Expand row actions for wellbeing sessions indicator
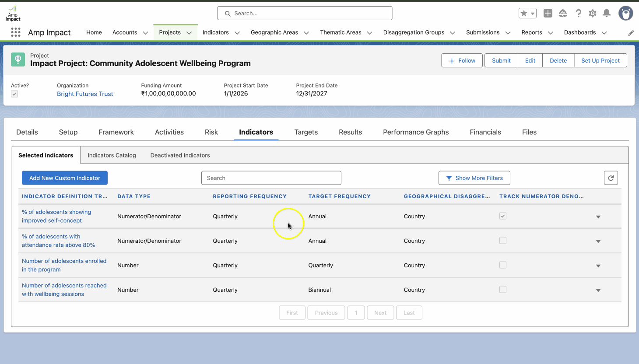This screenshot has width=639, height=364. coord(598,290)
